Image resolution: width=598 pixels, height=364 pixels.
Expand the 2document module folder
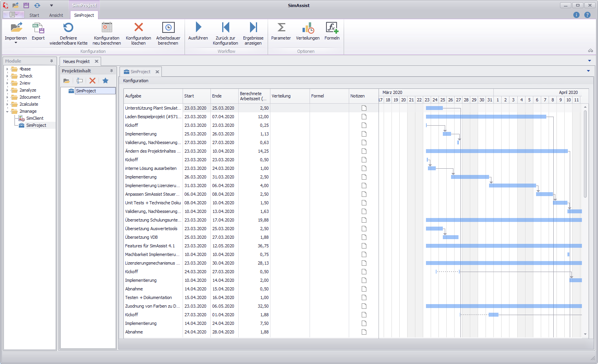click(7, 97)
